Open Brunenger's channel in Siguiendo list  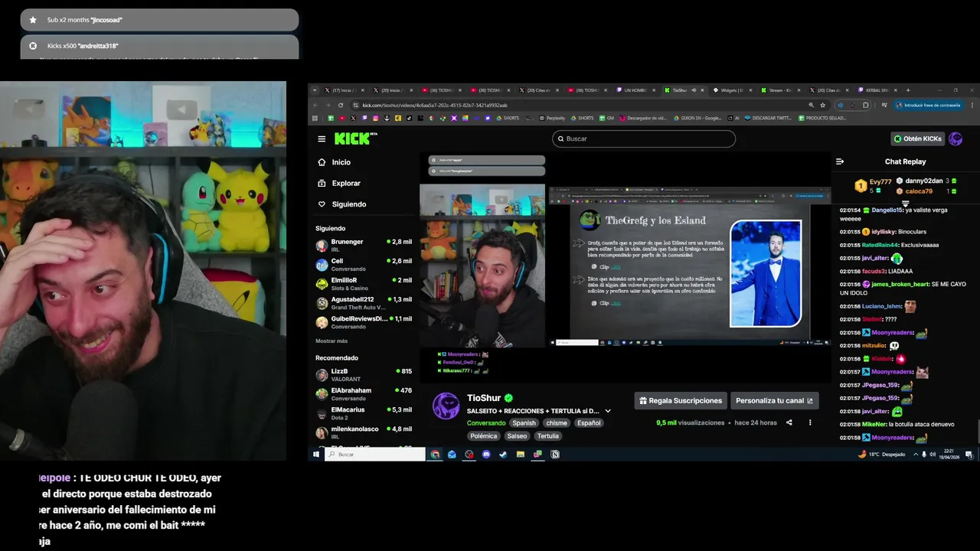pos(364,246)
